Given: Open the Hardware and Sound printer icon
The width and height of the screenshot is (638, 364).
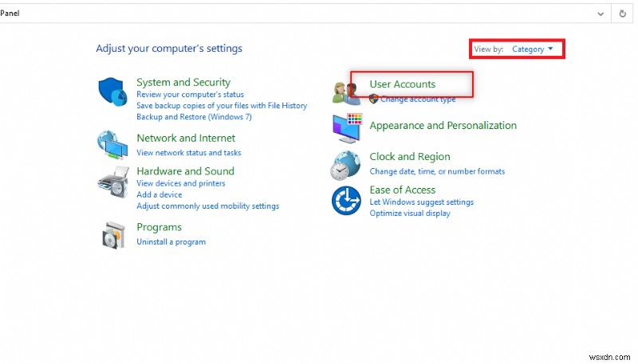Looking at the screenshot, I should (x=113, y=182).
